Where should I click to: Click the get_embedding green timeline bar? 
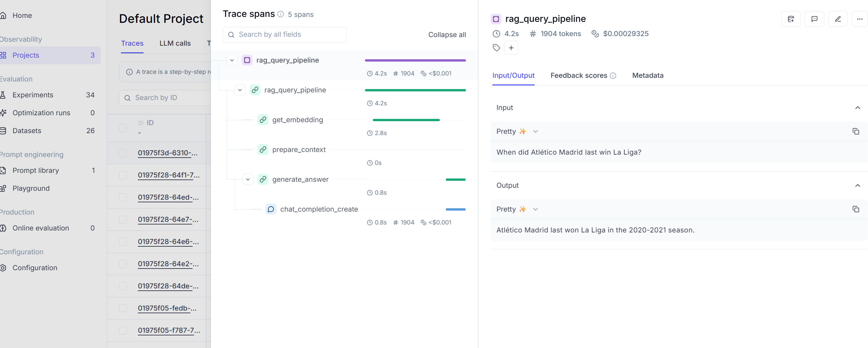point(406,120)
